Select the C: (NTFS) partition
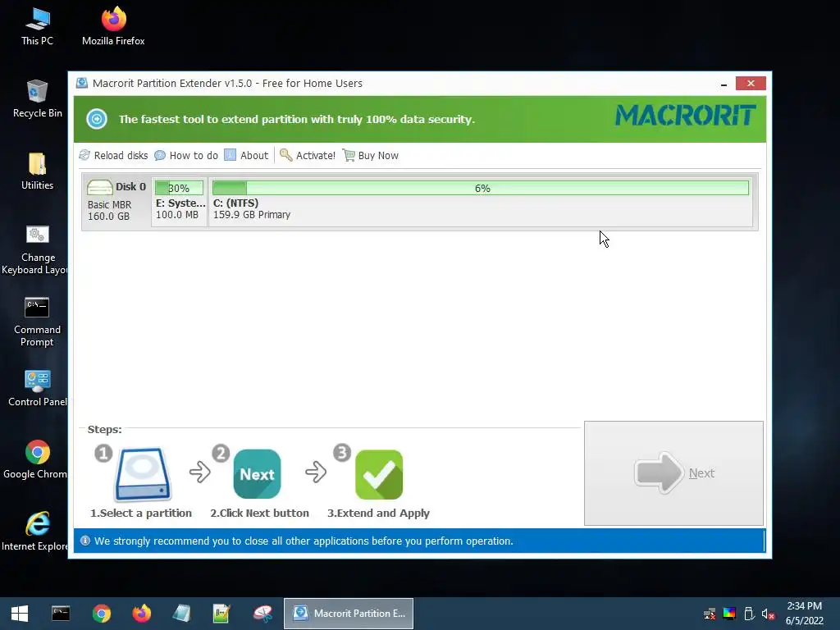This screenshot has height=630, width=840. 480,201
